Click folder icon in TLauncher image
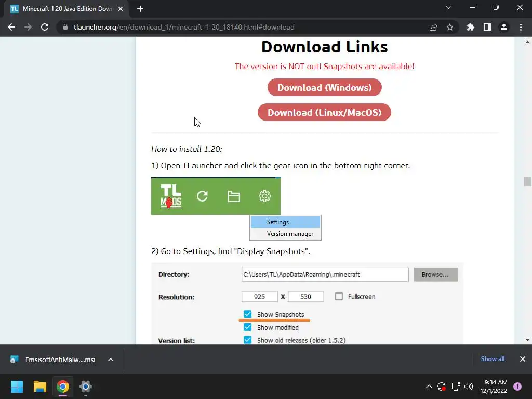 [x=233, y=196]
